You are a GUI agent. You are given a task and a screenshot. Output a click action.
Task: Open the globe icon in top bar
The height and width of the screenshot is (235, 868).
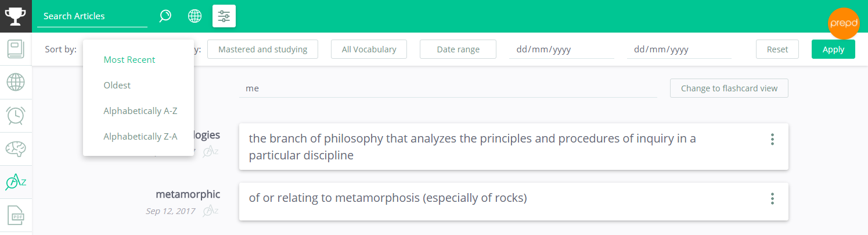195,16
